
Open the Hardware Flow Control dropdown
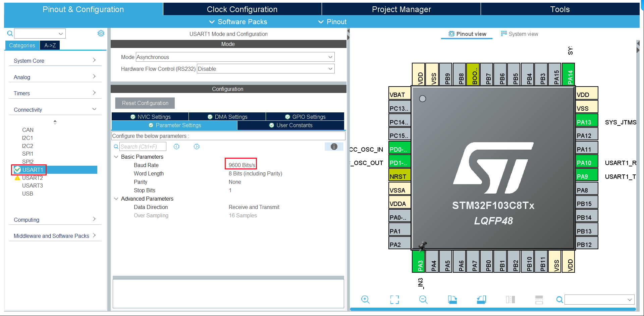pyautogui.click(x=266, y=69)
